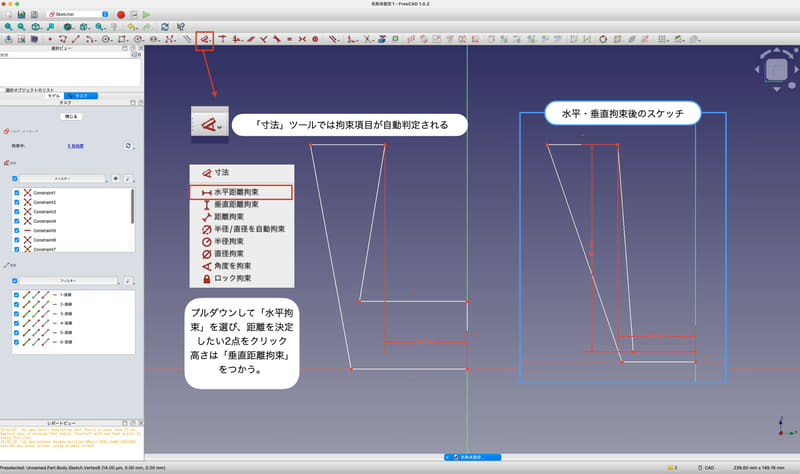Select the Slot tool
This screenshot has width=800, height=474.
(154, 39)
